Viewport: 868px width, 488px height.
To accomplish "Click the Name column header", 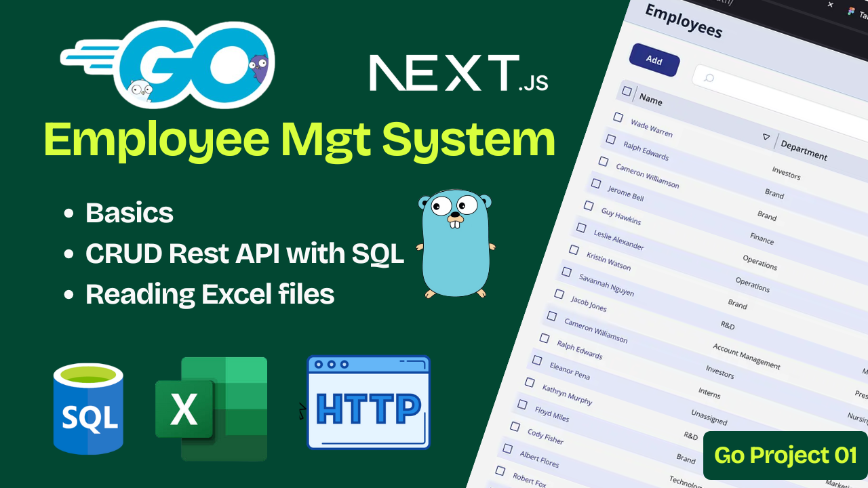I will point(650,100).
